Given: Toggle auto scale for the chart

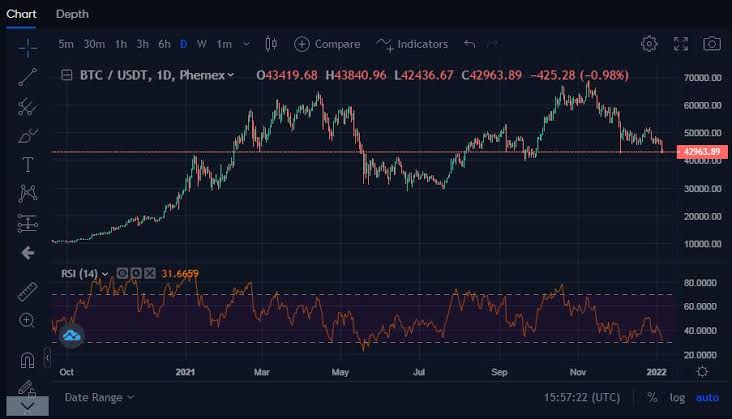Looking at the screenshot, I should tap(707, 397).
